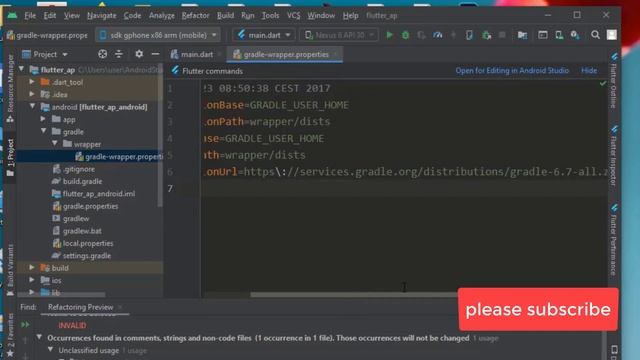Expand the build folder
The height and width of the screenshot is (360, 640).
(32, 268)
